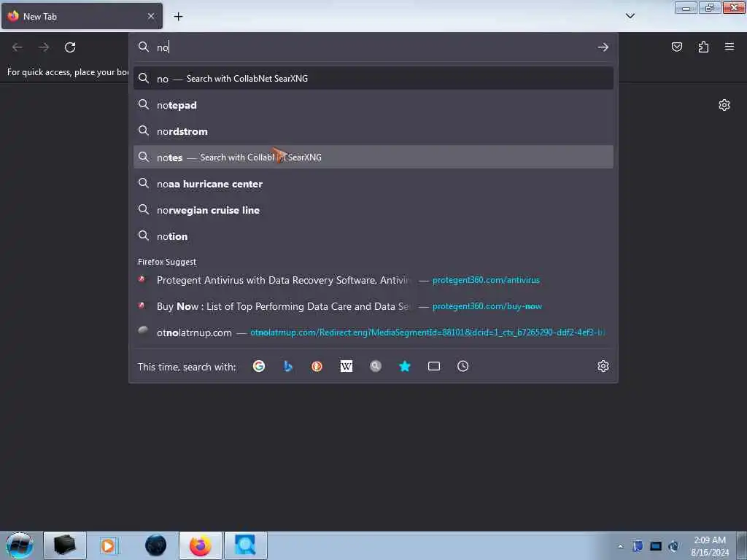Open Firefox application menu (hamburger)
Screen dimensions: 747x560
(729, 47)
